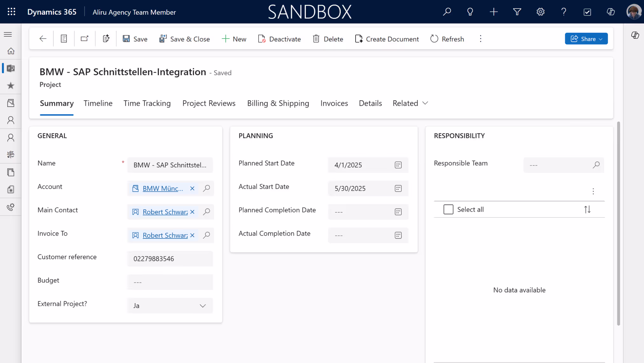644x363 pixels.
Task: Click the Customer reference field
Action: pyautogui.click(x=170, y=259)
